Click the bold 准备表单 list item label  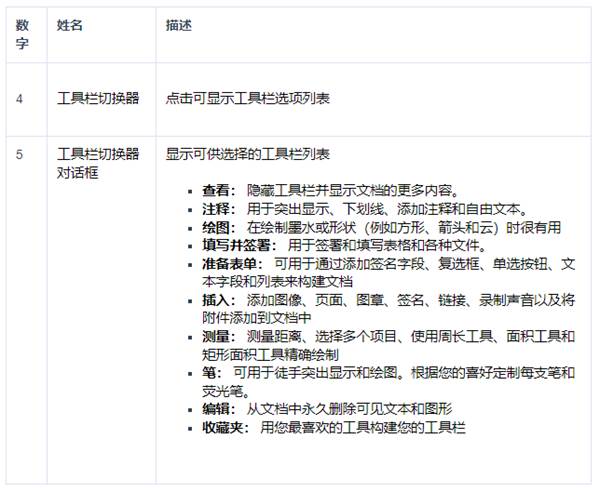point(232,263)
